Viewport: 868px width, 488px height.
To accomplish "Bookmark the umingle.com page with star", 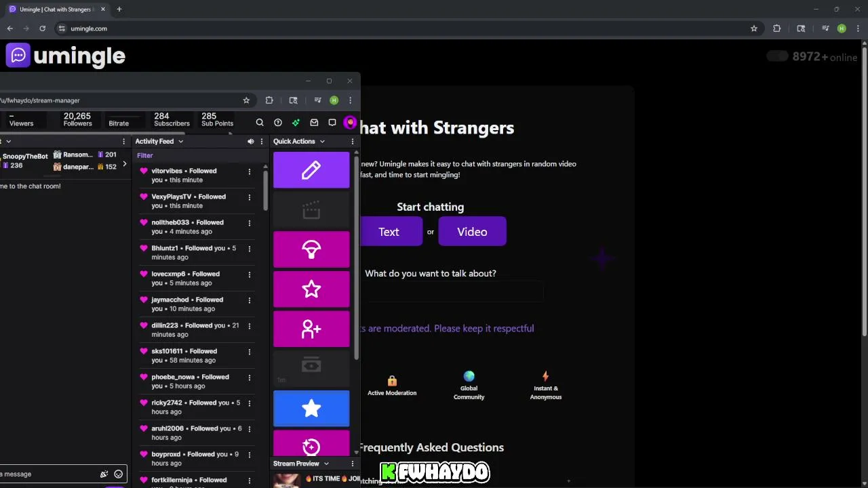I will [x=753, y=28].
